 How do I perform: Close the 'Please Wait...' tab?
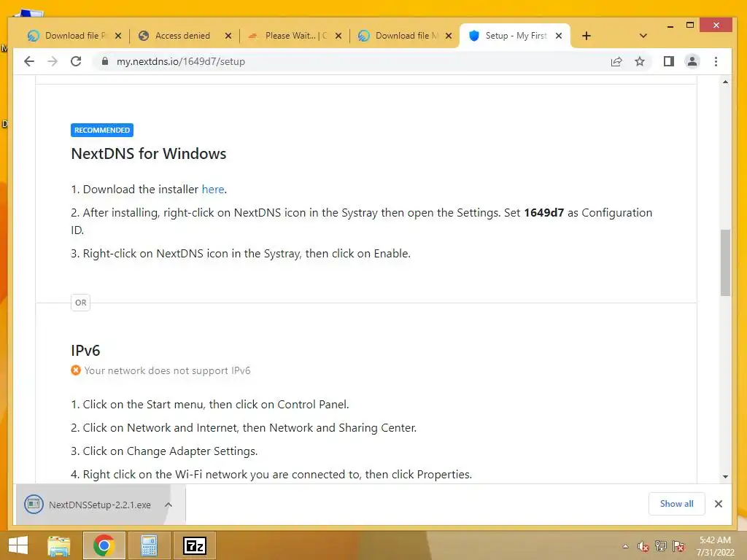pyautogui.click(x=338, y=36)
